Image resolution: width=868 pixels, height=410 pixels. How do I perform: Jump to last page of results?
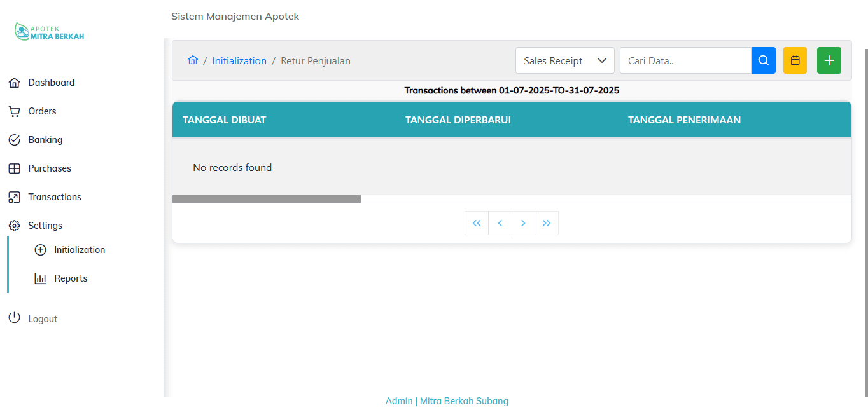[547, 223]
